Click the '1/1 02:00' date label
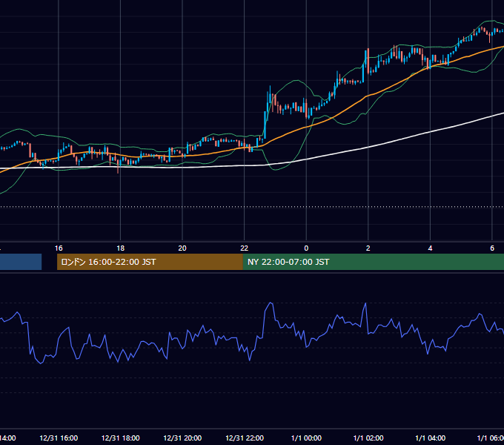This screenshot has width=504, height=445. [x=368, y=438]
